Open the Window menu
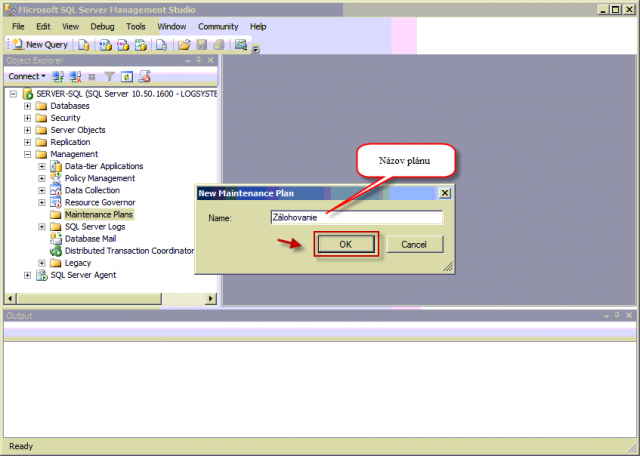 172,27
